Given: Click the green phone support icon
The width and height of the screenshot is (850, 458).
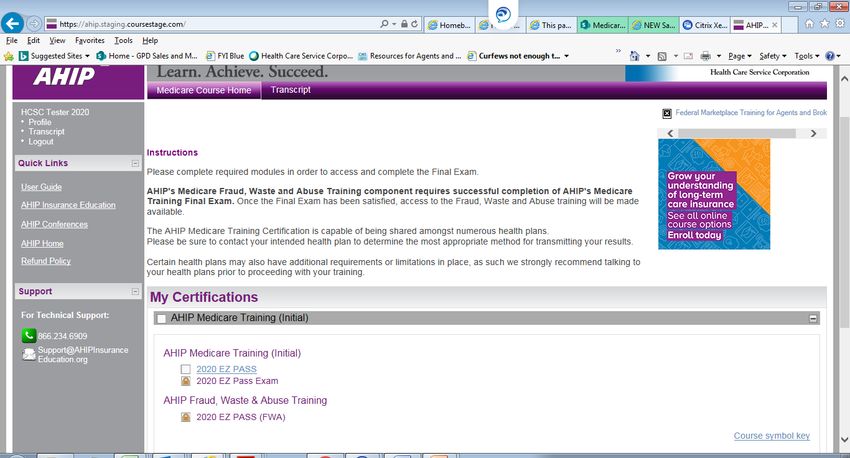Looking at the screenshot, I should 29,336.
